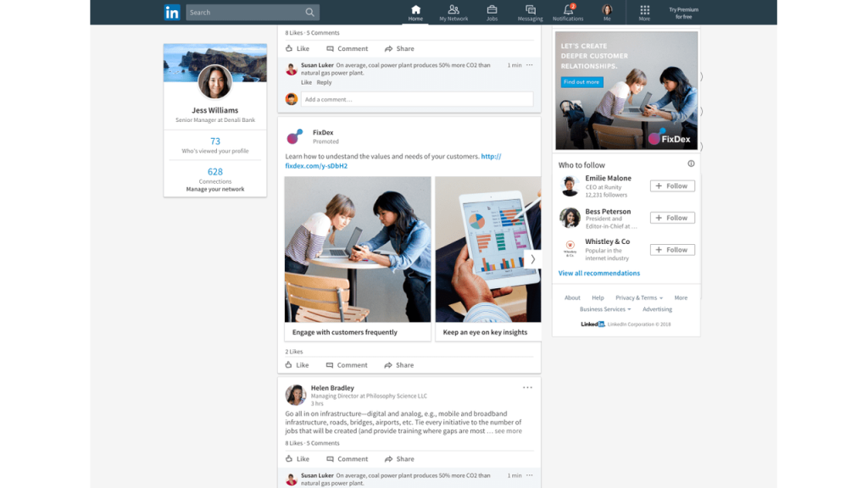Click the Who to follow info icon
The height and width of the screenshot is (488, 868).
[x=691, y=164]
